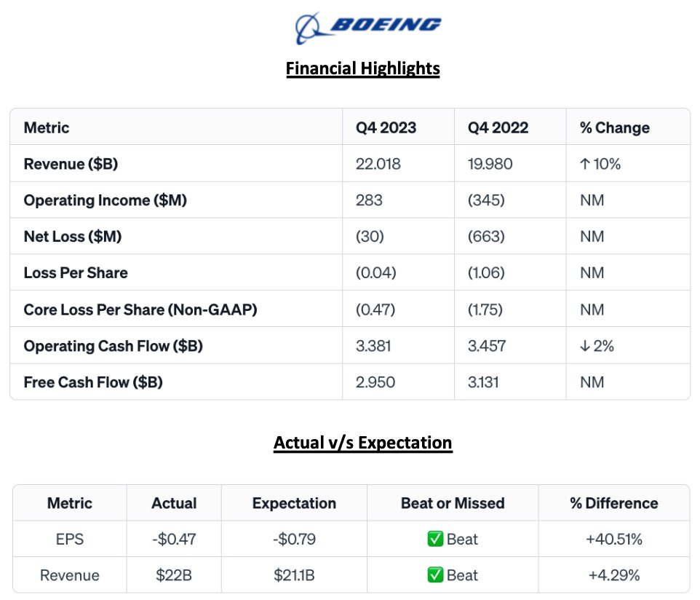The width and height of the screenshot is (700, 600).
Task: Click the % Change column header
Action: coord(614,127)
